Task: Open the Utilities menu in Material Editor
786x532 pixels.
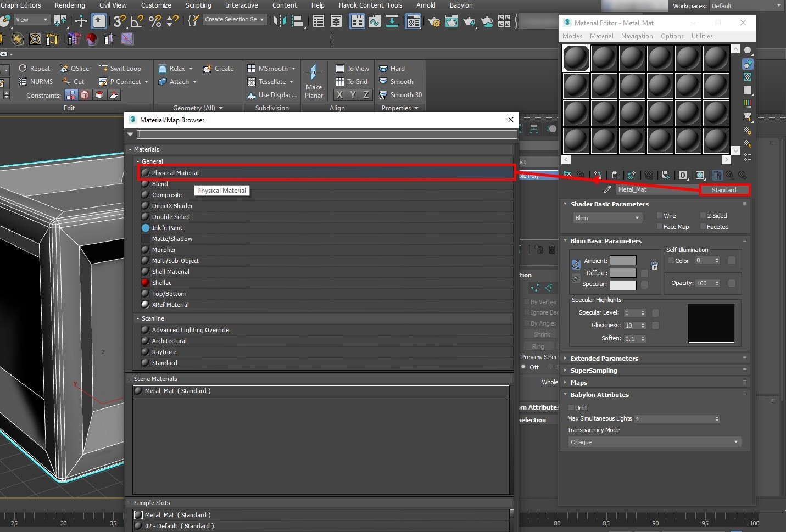Action: (701, 36)
